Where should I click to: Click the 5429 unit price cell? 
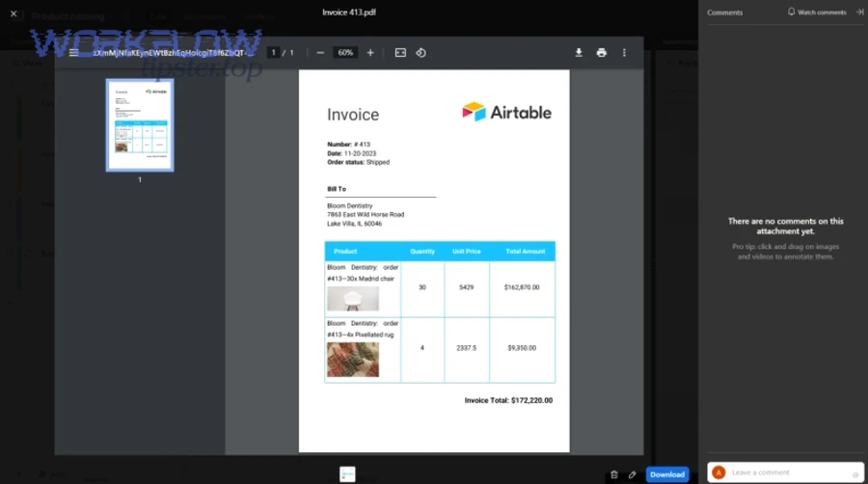tap(466, 287)
